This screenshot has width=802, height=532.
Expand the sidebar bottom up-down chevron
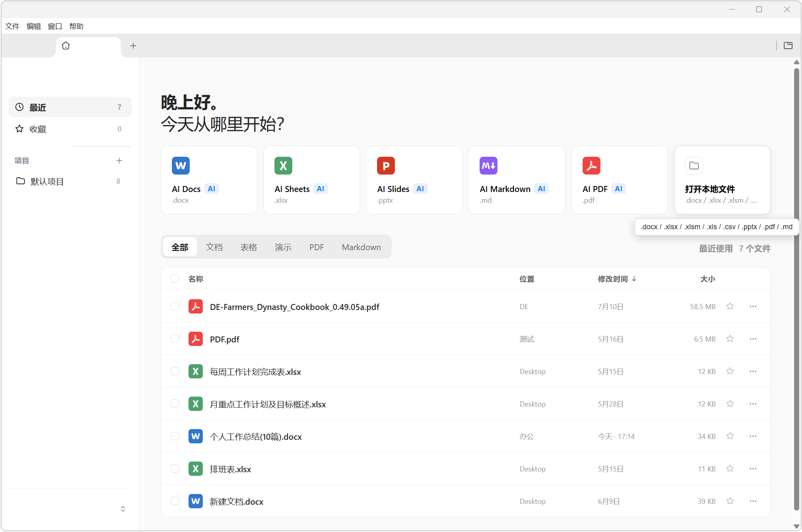pyautogui.click(x=123, y=509)
